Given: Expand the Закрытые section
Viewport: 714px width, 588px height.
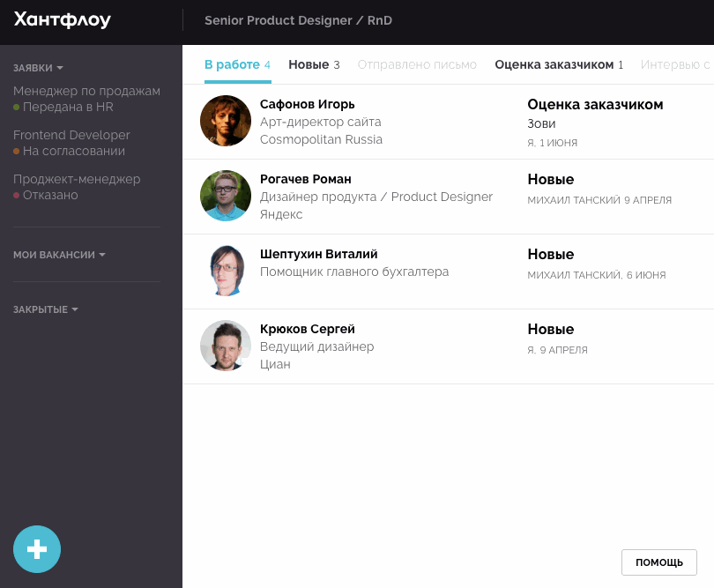Looking at the screenshot, I should [46, 309].
